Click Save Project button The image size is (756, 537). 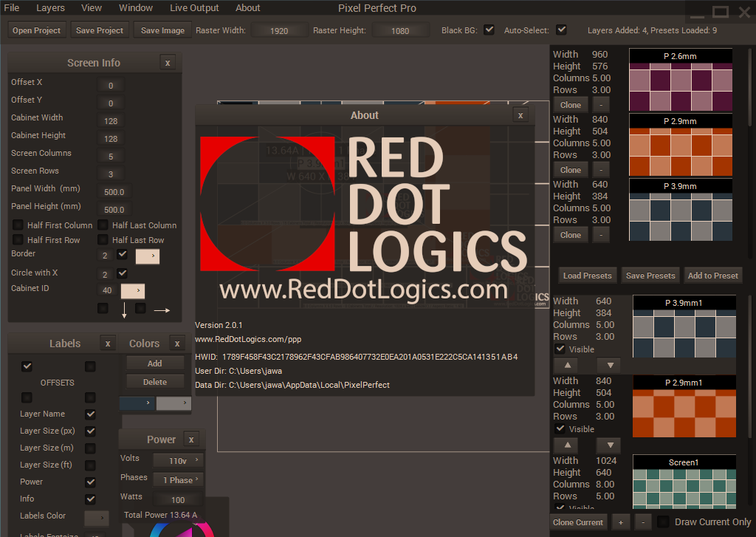tap(100, 30)
